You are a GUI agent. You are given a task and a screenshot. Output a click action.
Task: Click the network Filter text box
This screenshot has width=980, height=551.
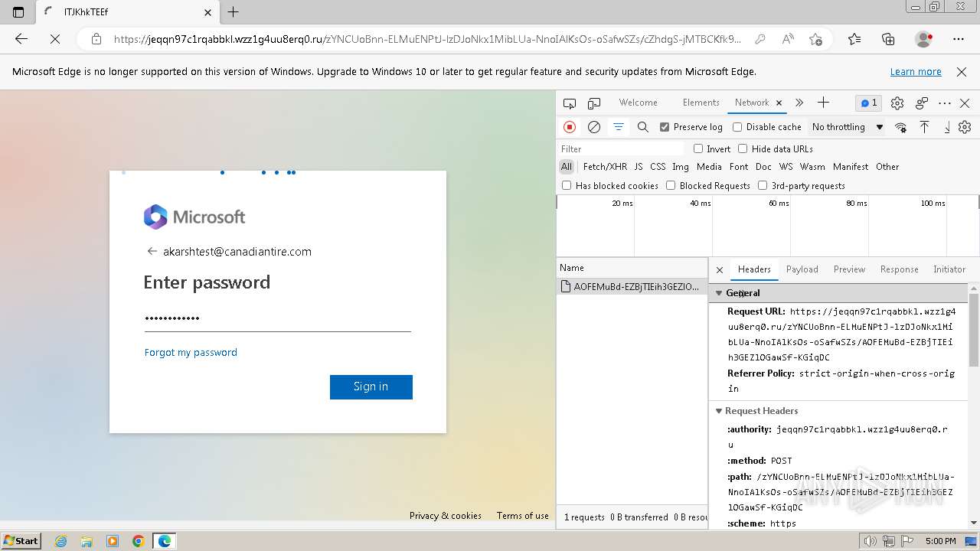point(622,148)
